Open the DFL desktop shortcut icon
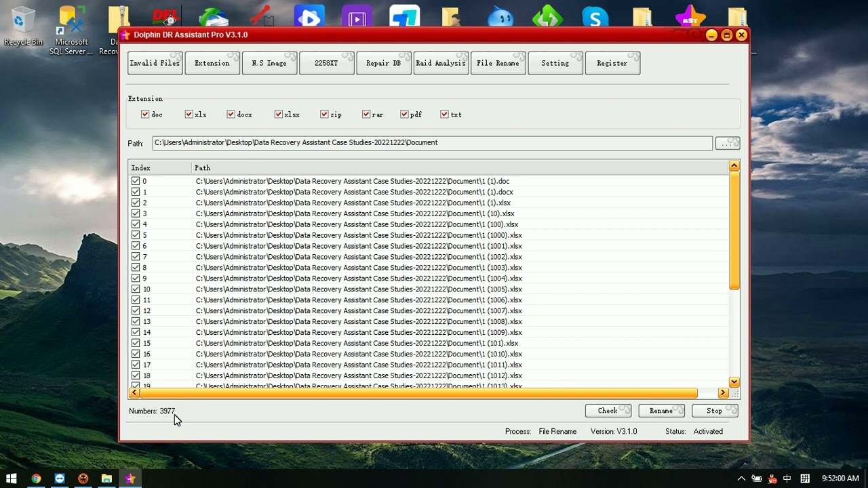 166,16
